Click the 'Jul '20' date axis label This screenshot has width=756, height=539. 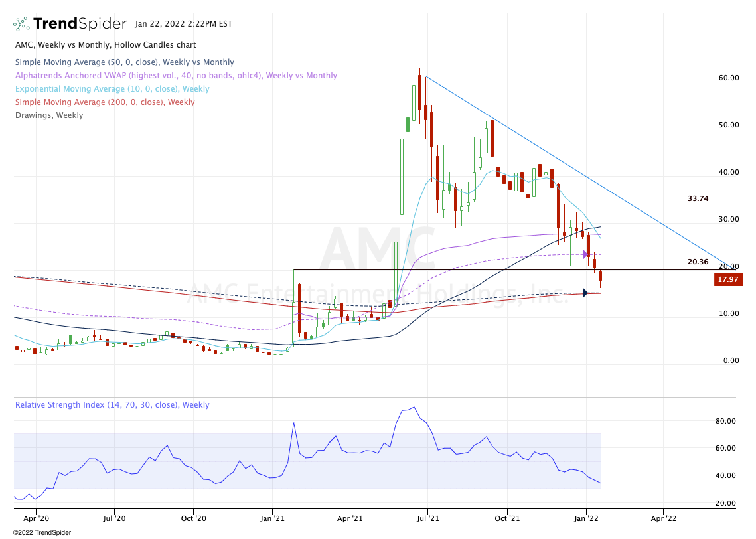pos(114,518)
